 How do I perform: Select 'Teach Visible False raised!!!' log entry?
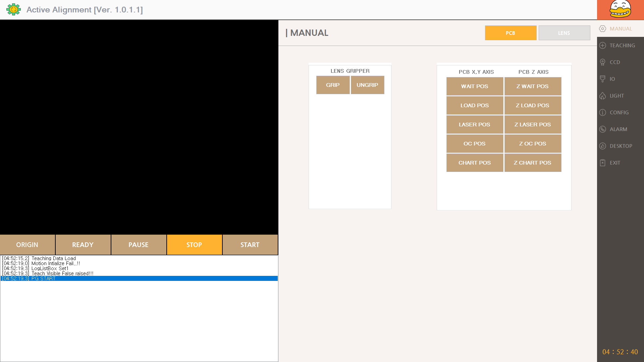tap(139, 274)
